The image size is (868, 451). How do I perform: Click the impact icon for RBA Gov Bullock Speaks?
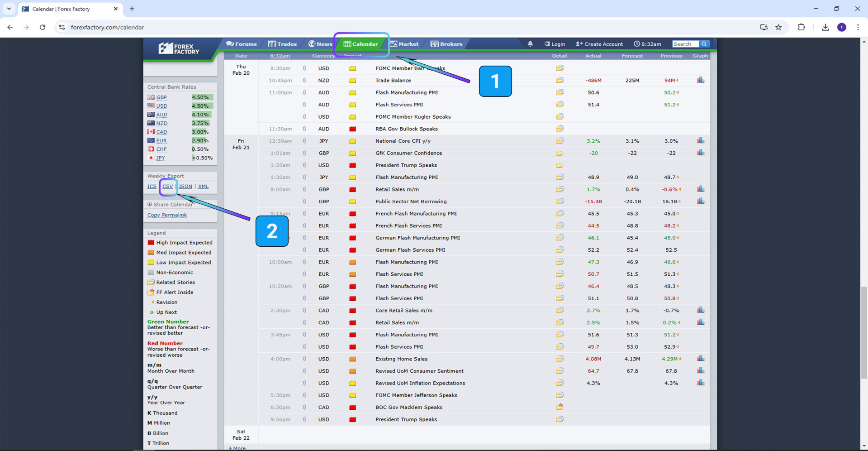[352, 129]
